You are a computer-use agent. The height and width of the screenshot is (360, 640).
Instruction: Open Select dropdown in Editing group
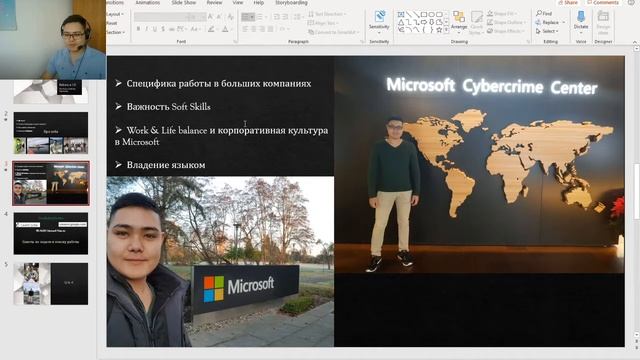point(547,31)
